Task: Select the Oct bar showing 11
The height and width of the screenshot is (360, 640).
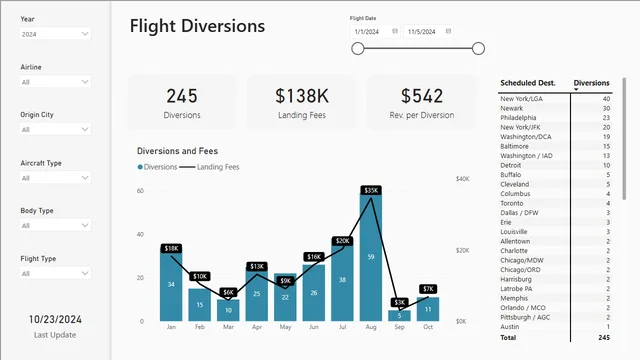Action: pyautogui.click(x=428, y=309)
